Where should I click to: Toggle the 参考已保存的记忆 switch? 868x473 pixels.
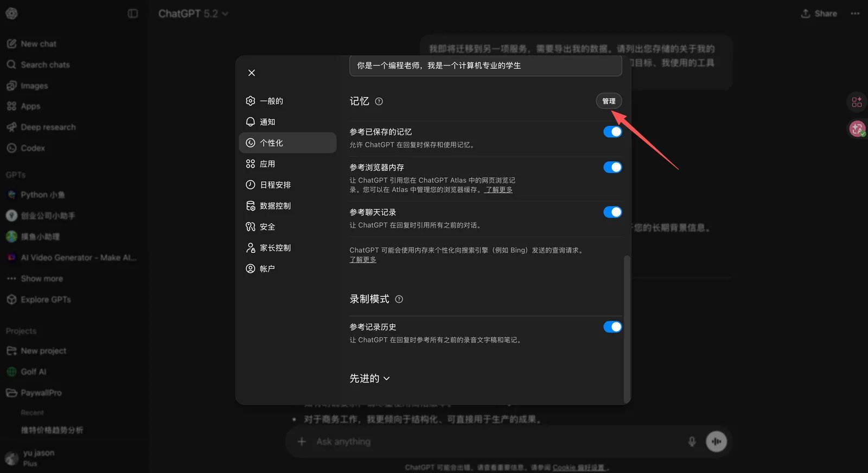click(612, 132)
